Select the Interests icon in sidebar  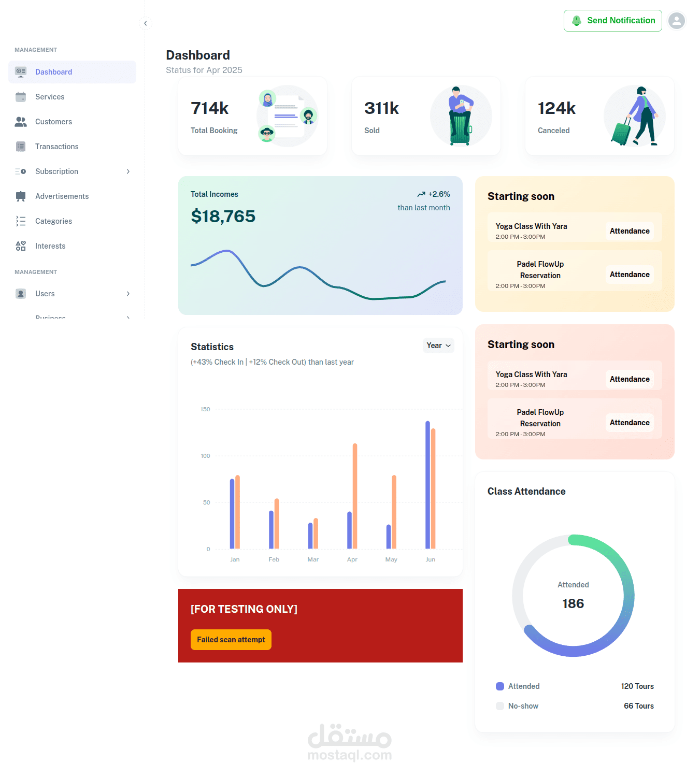pos(21,246)
